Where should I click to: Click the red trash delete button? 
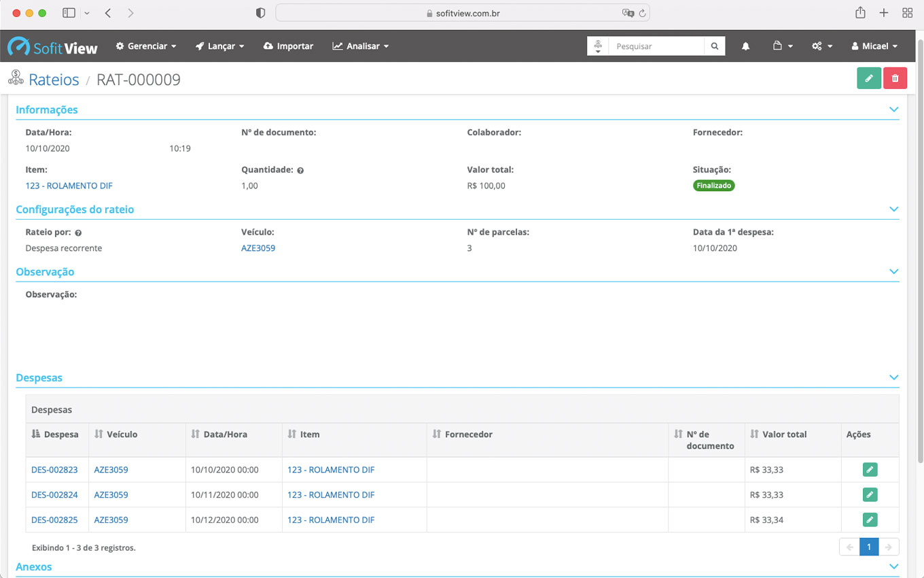click(x=895, y=79)
